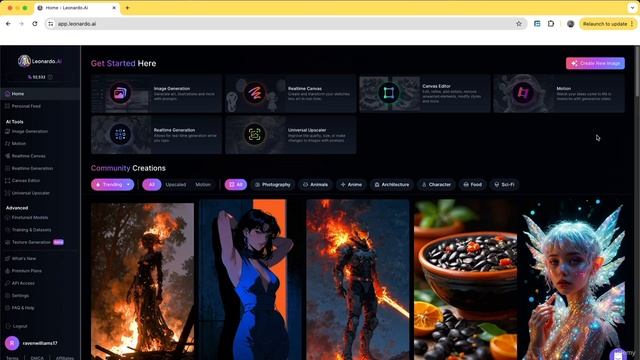Click the sidebar Image Generation icon
Screen dimensions: 640x360
coord(7,131)
